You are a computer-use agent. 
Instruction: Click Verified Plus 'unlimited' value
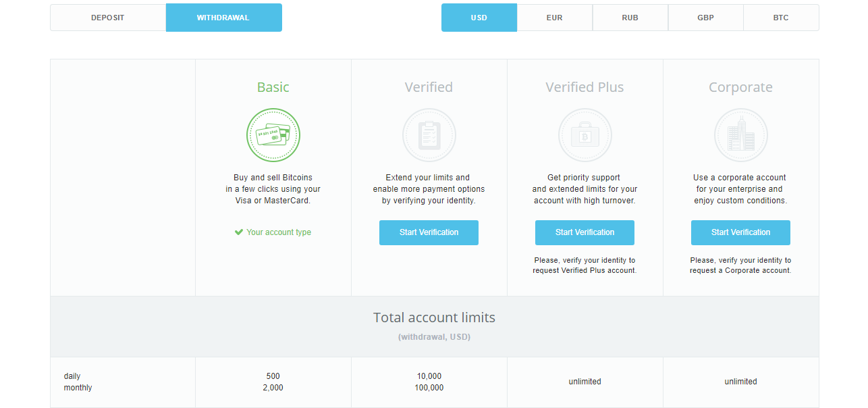click(585, 382)
